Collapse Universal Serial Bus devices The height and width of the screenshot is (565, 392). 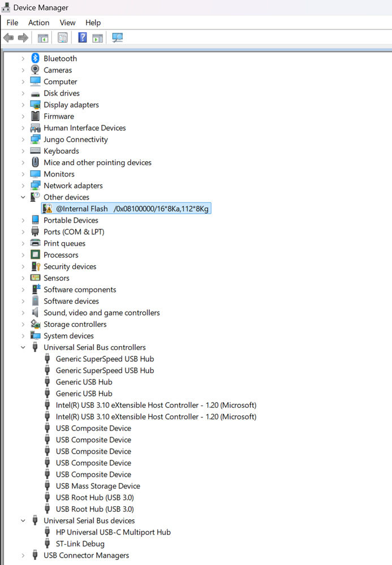[23, 521]
